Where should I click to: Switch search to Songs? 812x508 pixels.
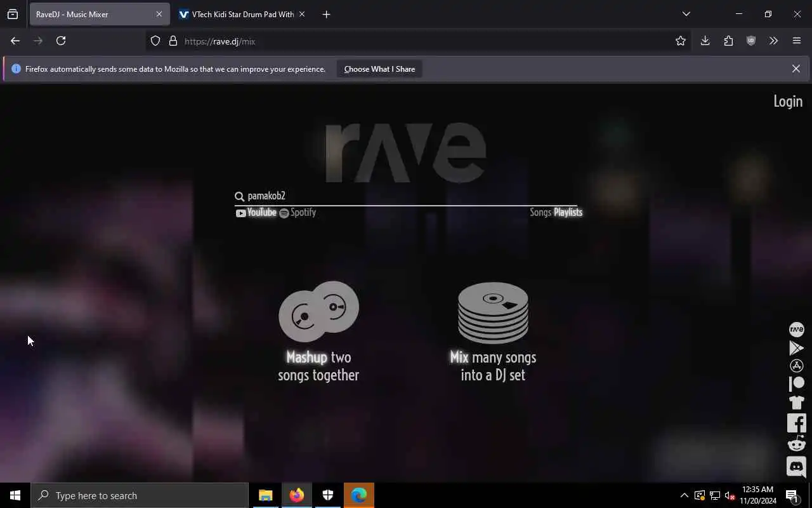pos(540,213)
